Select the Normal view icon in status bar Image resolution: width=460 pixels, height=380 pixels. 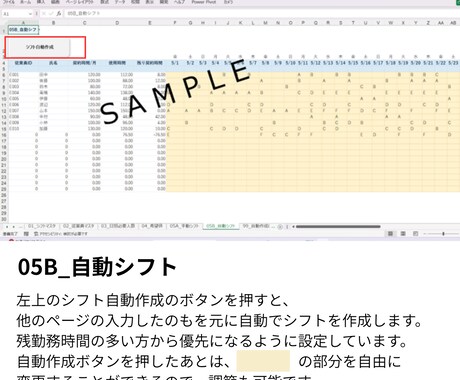(x=390, y=234)
